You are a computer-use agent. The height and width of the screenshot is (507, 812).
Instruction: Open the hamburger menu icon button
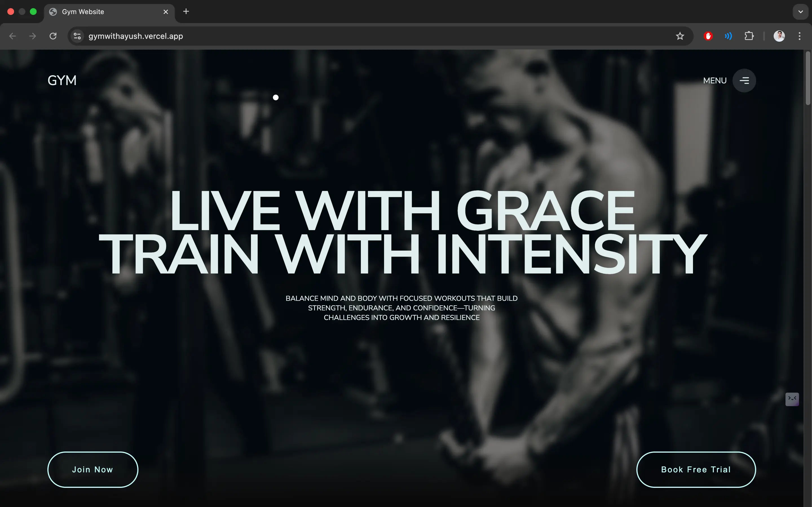(744, 81)
